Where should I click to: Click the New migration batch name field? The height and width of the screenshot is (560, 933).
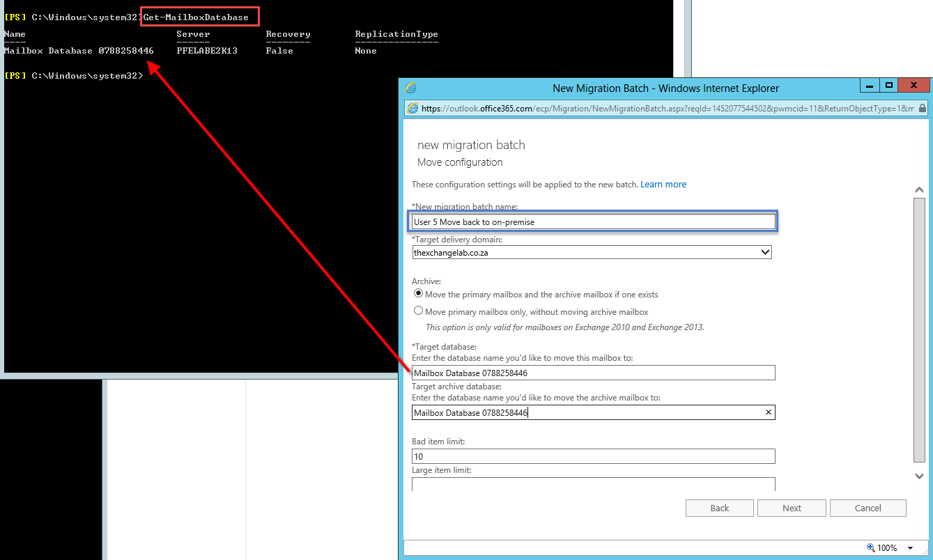(594, 221)
